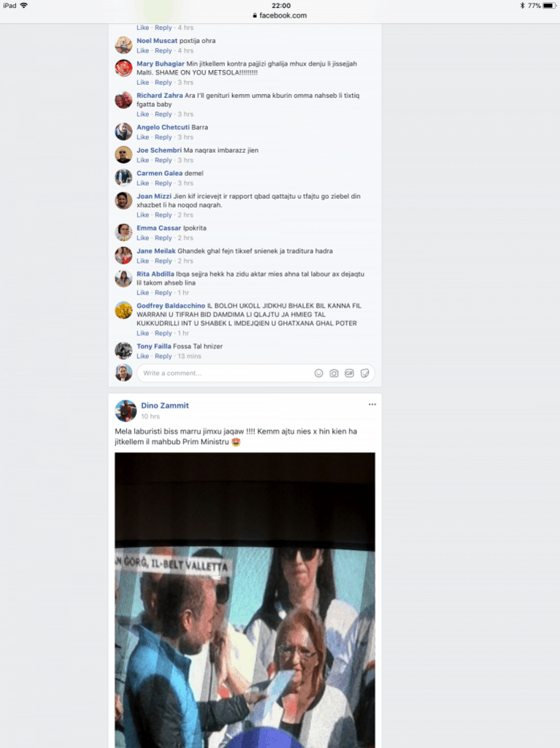Screen dimensions: 560x748
Task: Reply to Rita Abdilla's comment
Action: [163, 293]
